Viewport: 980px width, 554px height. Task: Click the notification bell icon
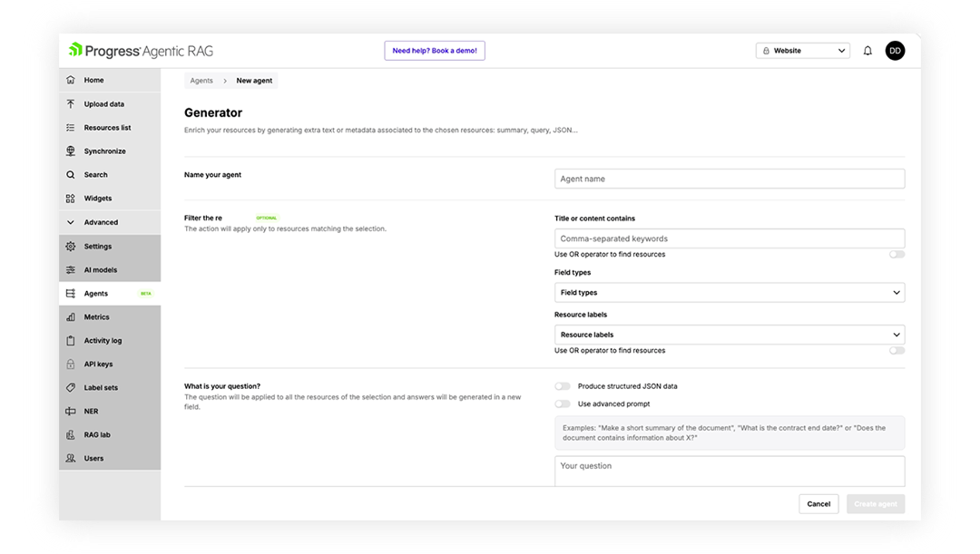(x=867, y=51)
